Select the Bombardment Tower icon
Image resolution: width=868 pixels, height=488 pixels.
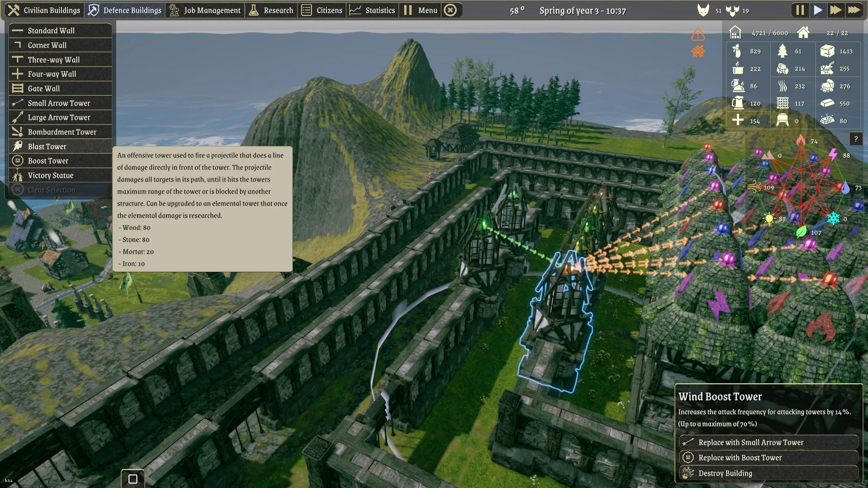(18, 132)
